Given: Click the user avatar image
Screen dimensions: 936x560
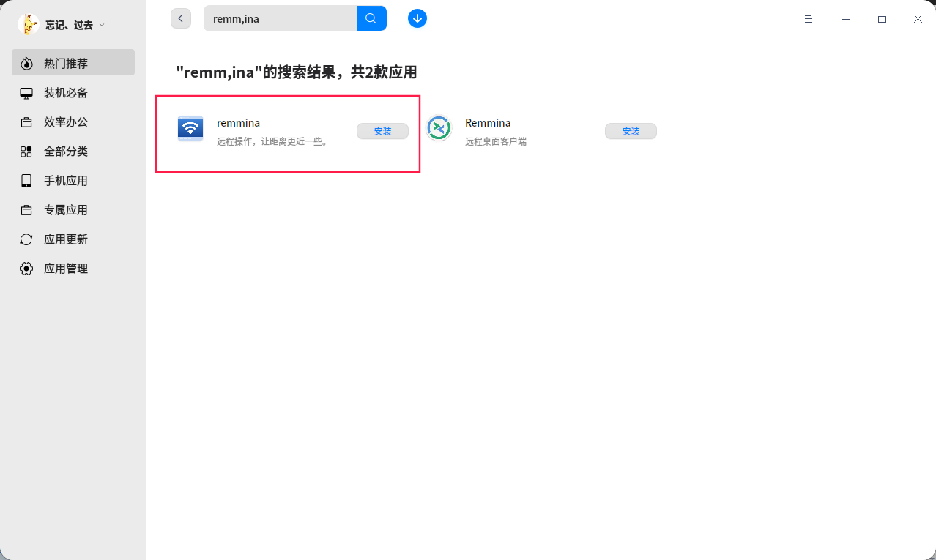Looking at the screenshot, I should coord(29,23).
